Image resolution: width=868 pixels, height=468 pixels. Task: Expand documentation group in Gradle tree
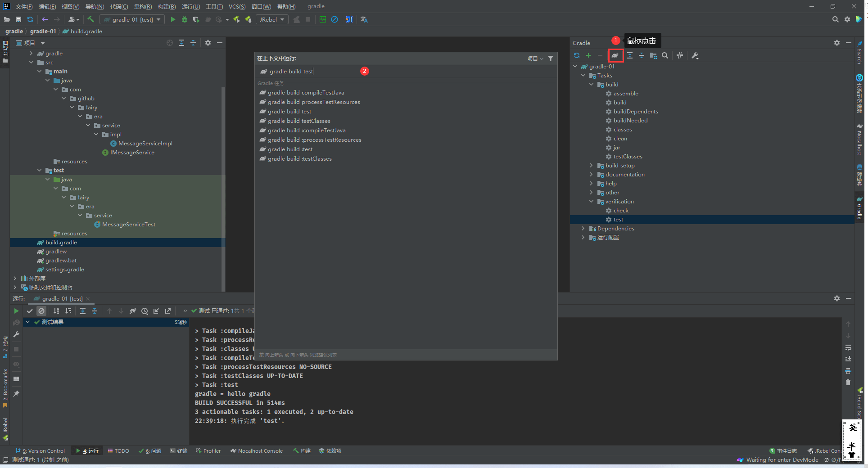click(592, 175)
